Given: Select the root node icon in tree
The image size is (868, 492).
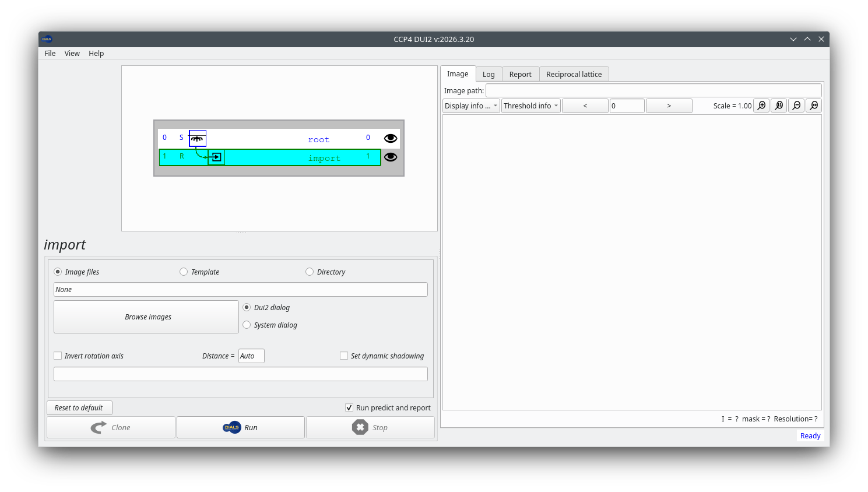Looking at the screenshot, I should click(198, 138).
